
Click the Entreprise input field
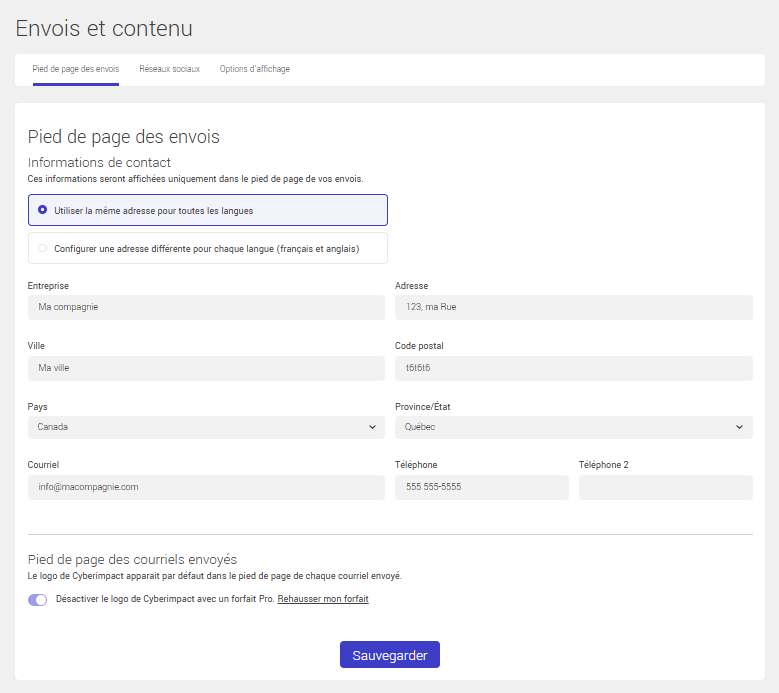coord(206,307)
